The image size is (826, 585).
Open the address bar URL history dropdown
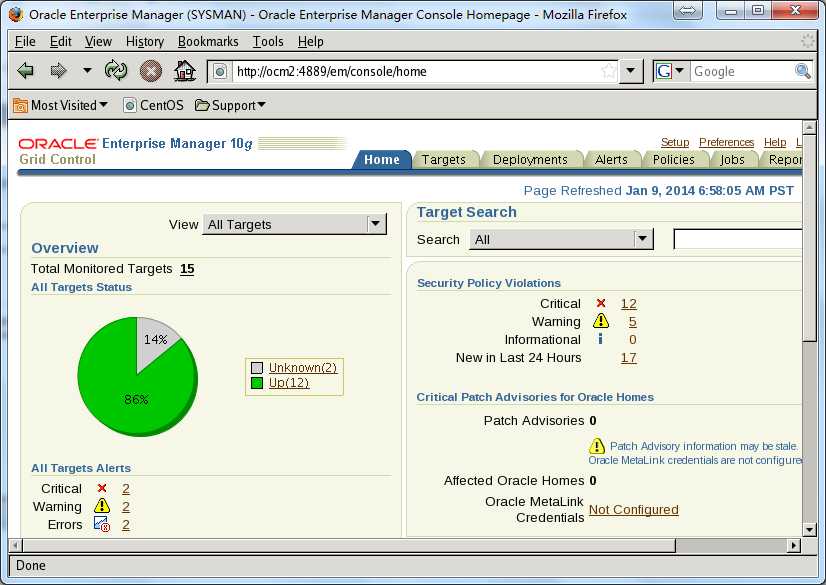(x=630, y=71)
